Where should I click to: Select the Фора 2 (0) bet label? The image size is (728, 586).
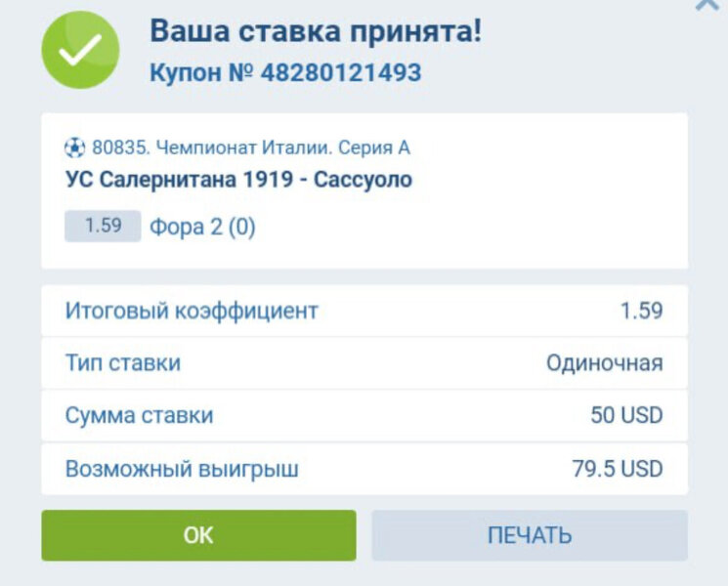click(202, 228)
